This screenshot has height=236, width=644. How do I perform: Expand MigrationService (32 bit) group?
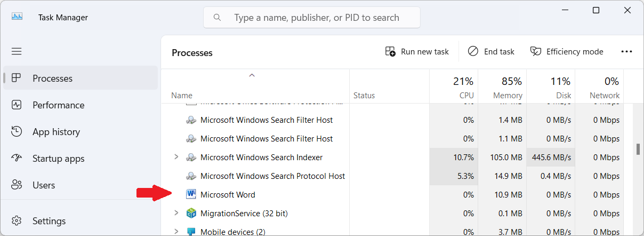[x=176, y=213]
